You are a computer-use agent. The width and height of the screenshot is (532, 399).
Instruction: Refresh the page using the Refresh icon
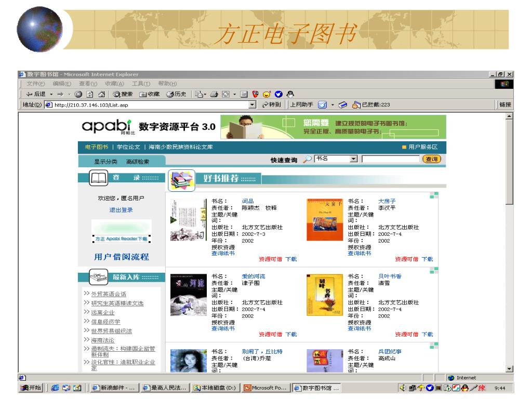pyautogui.click(x=90, y=95)
